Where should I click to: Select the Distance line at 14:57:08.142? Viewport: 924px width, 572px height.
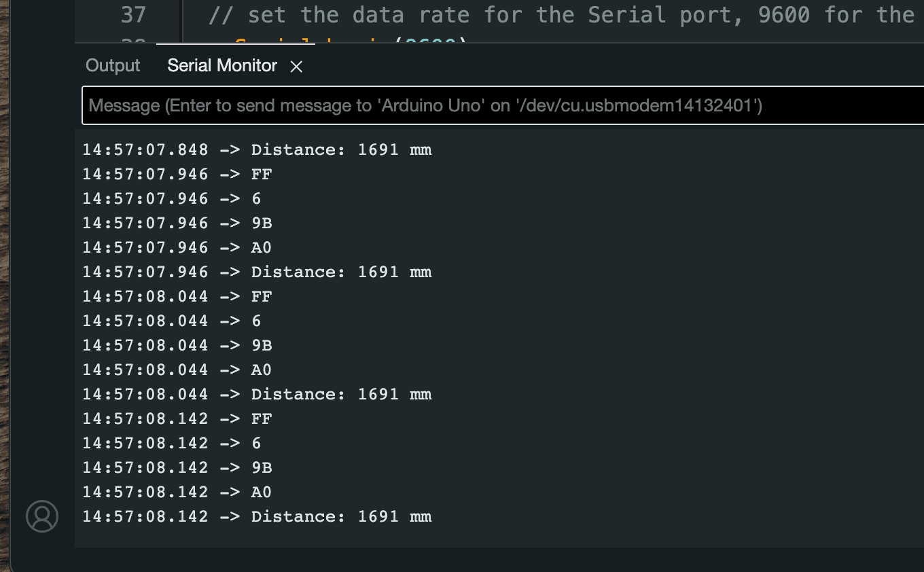tap(257, 516)
